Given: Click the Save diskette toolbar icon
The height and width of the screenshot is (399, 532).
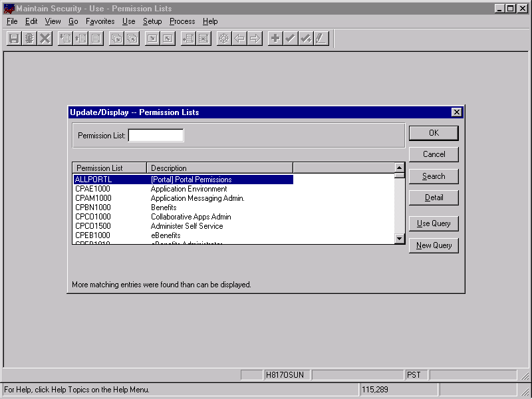Looking at the screenshot, I should pyautogui.click(x=14, y=38).
